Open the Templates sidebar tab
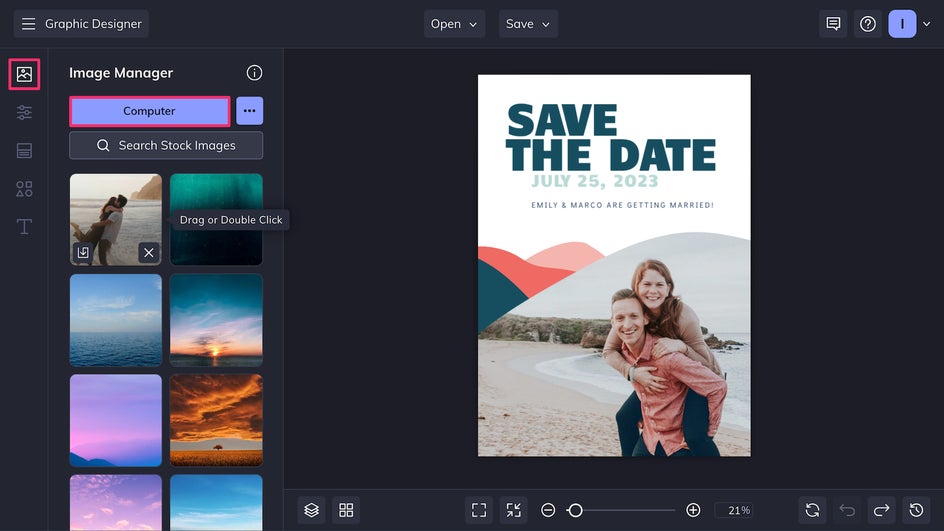The width and height of the screenshot is (944, 531). click(x=24, y=151)
